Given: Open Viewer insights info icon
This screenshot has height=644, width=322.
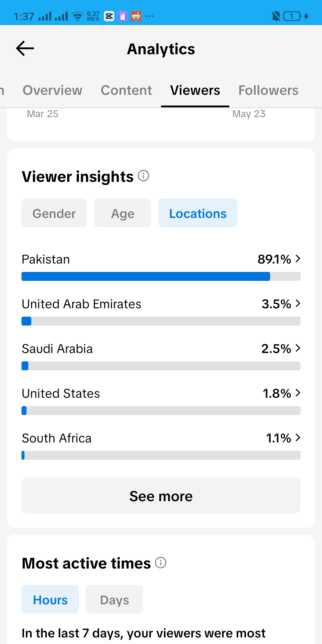Looking at the screenshot, I should pyautogui.click(x=143, y=176).
